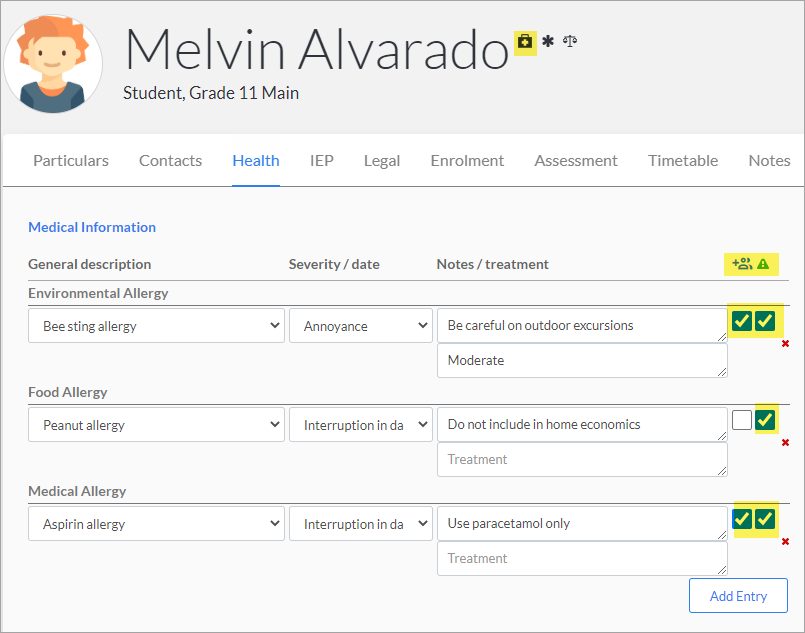Image resolution: width=805 pixels, height=633 pixels.
Task: Open the Bee sting allergy description dropdown
Action: click(156, 325)
